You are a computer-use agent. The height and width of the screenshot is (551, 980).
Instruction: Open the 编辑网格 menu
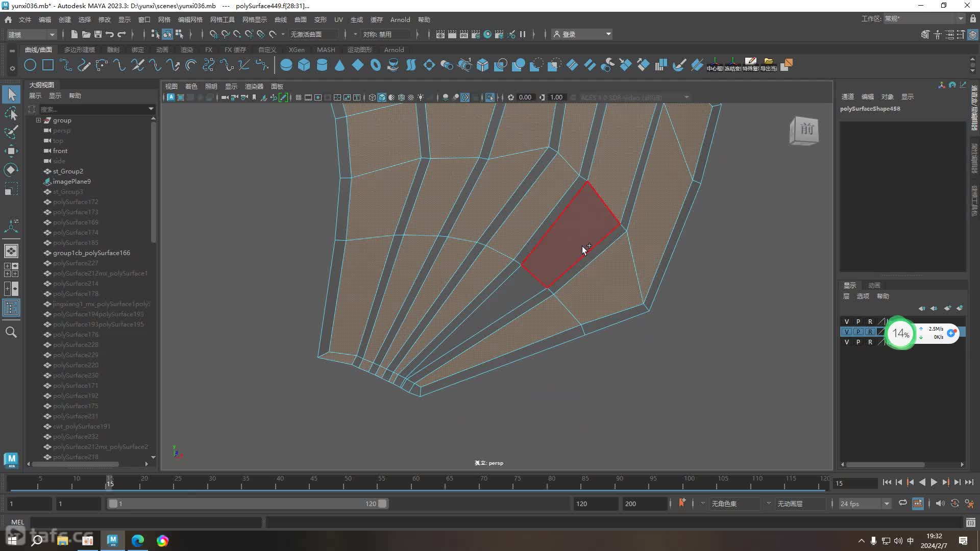click(190, 19)
